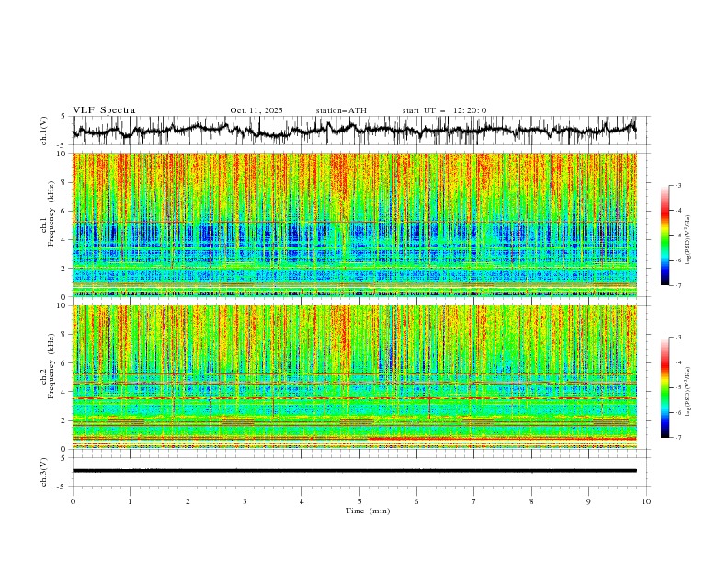Click the 'ch.1(V)' waveform axis label

pyautogui.click(x=44, y=131)
